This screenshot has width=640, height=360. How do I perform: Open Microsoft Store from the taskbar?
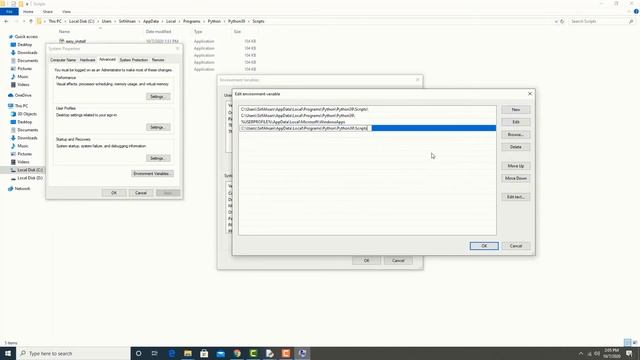click(x=204, y=353)
